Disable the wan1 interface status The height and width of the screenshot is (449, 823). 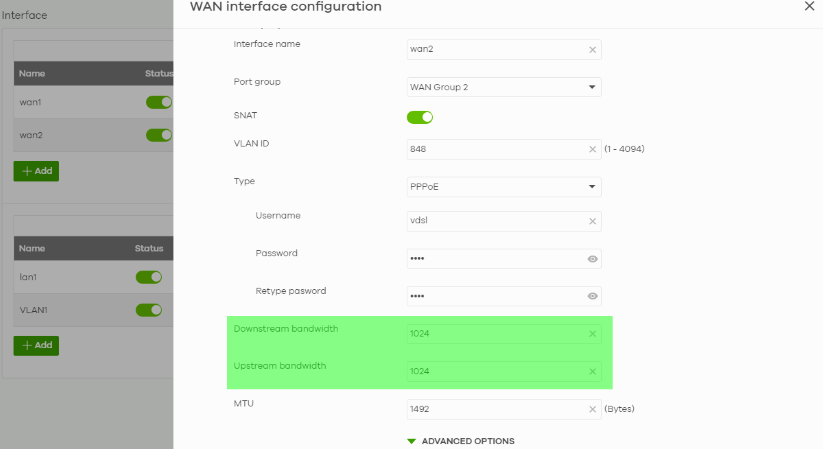click(159, 102)
